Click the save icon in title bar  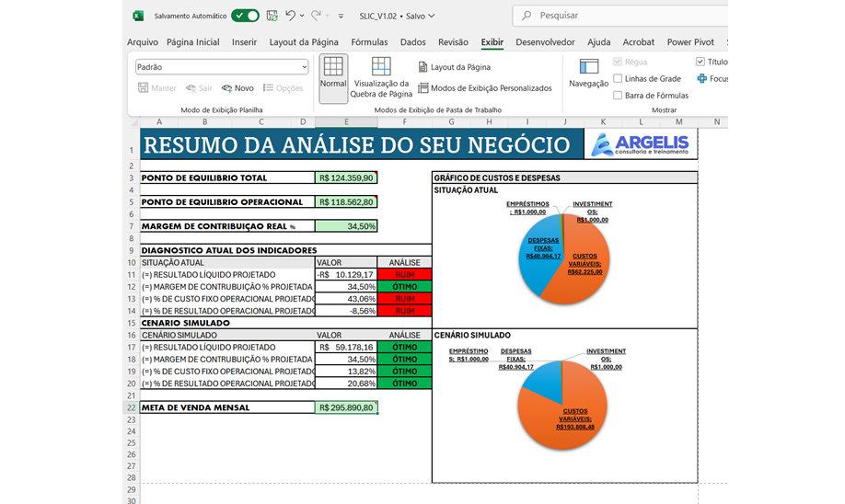click(x=272, y=16)
